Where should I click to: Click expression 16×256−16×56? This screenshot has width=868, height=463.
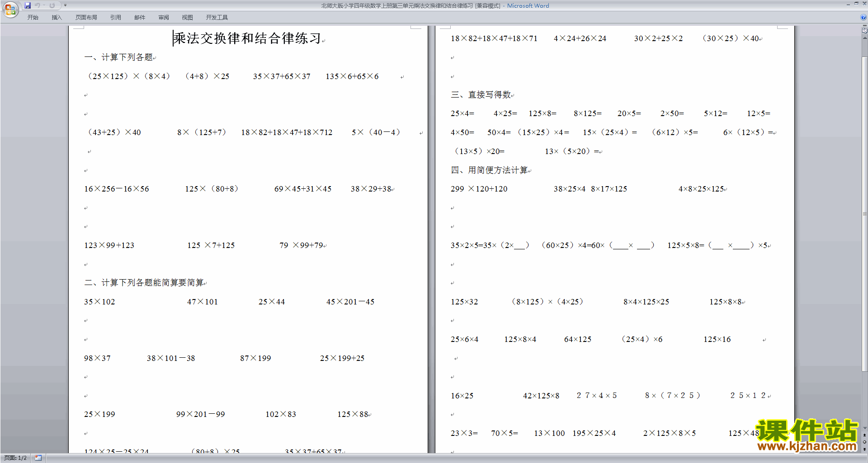coord(117,189)
